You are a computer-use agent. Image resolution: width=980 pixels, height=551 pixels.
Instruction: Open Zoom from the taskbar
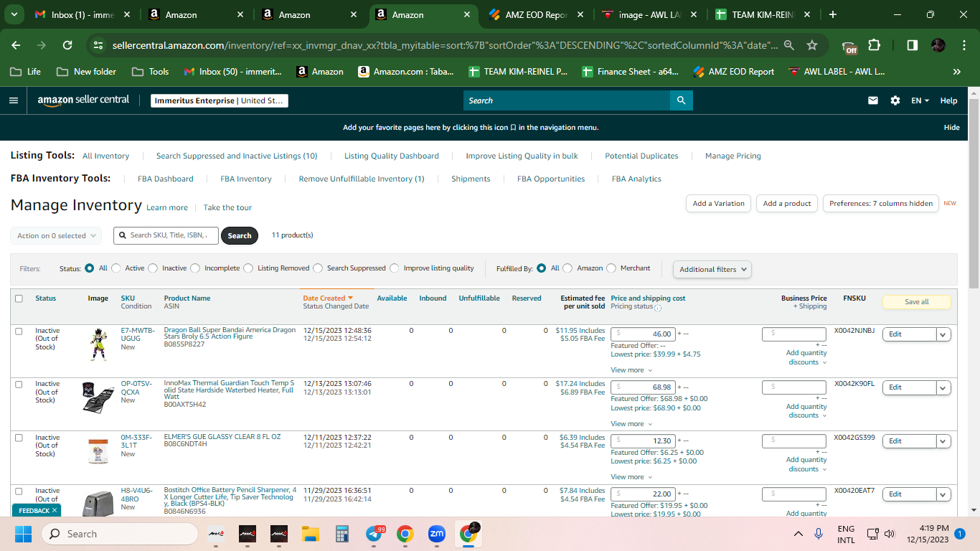(x=437, y=534)
